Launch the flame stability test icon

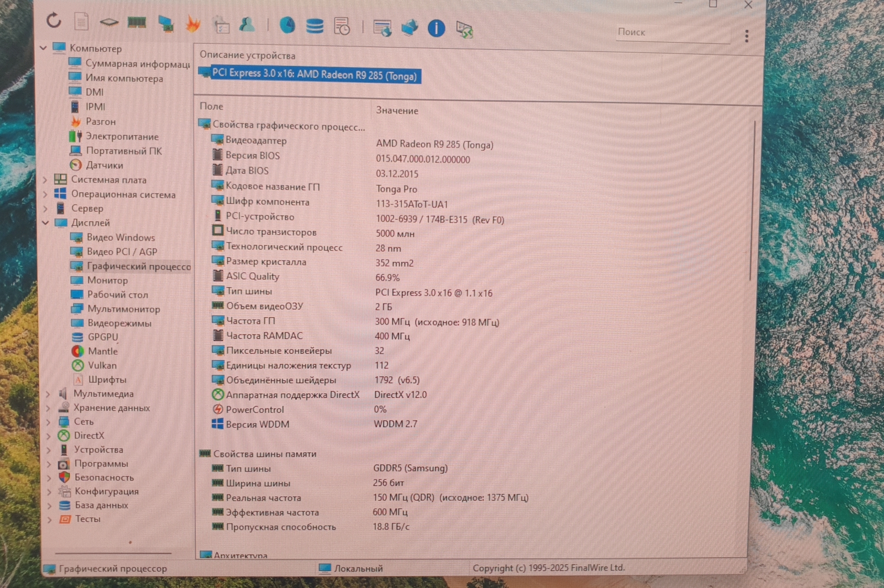[x=193, y=24]
